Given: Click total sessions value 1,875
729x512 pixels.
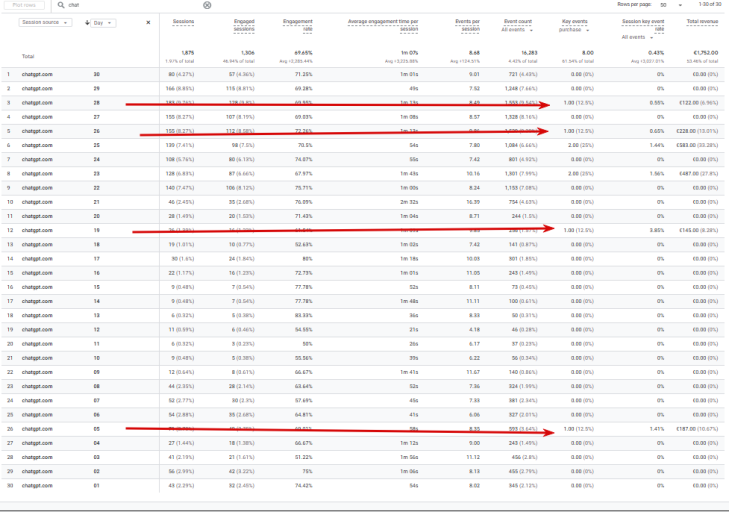Looking at the screenshot, I should click(188, 53).
